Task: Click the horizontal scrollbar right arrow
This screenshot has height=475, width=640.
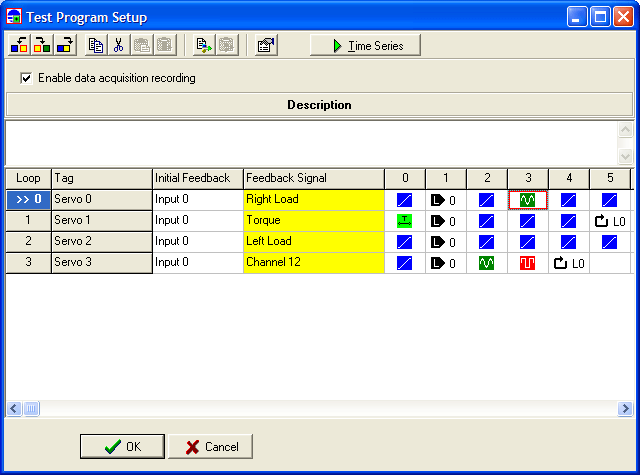Action: point(625,408)
